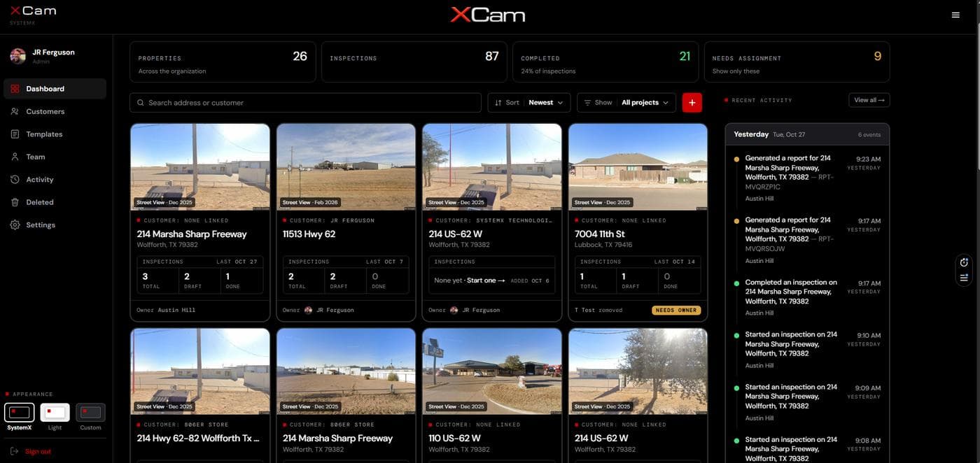Click the Team person icon
The height and width of the screenshot is (463, 980).
coord(15,157)
